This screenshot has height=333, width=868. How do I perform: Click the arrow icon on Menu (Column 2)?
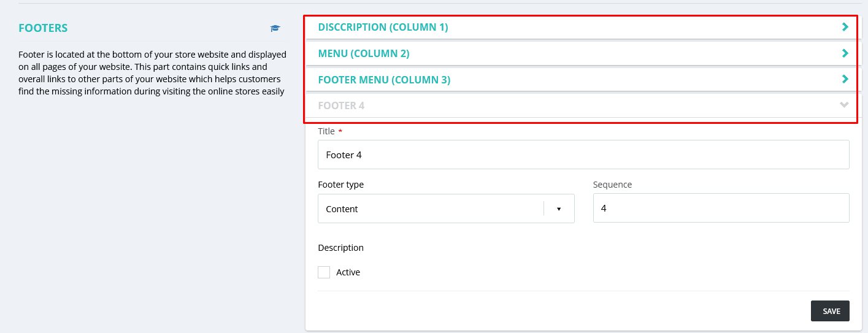coord(845,53)
